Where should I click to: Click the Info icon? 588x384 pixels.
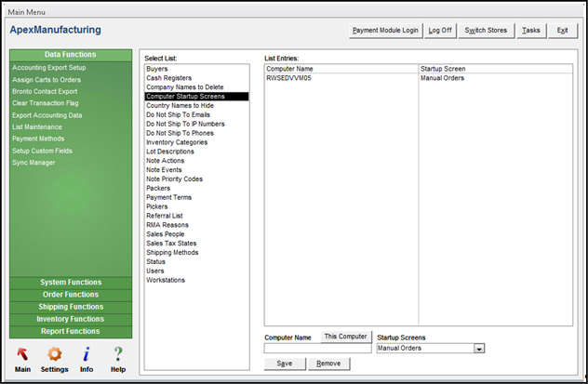(x=87, y=354)
